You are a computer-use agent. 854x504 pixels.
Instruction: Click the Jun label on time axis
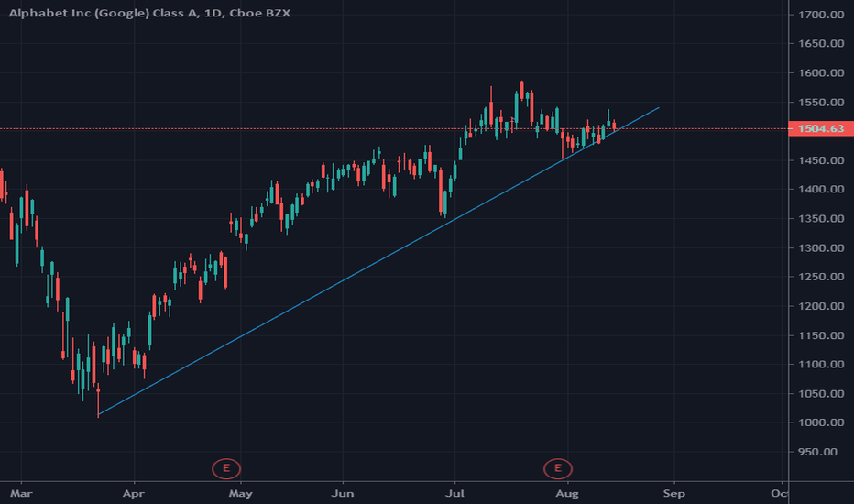click(x=343, y=494)
